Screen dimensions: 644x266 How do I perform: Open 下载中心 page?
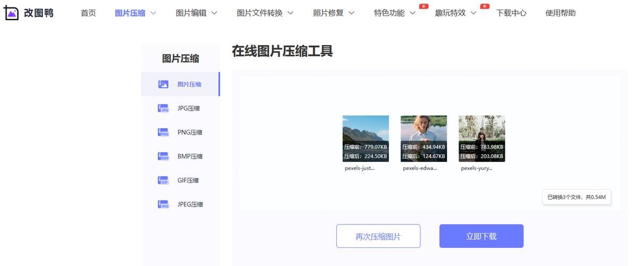click(512, 13)
